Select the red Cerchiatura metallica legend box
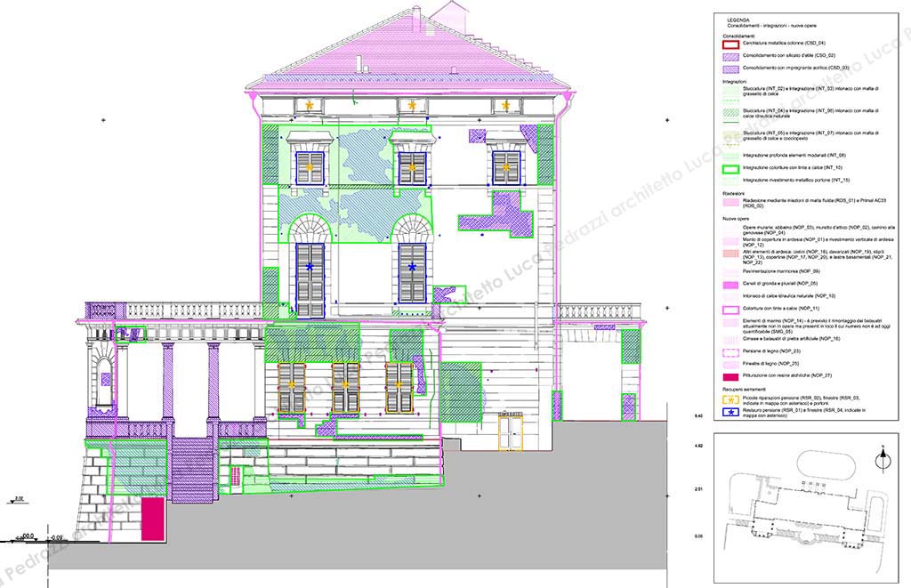911x588 pixels. pyautogui.click(x=730, y=44)
